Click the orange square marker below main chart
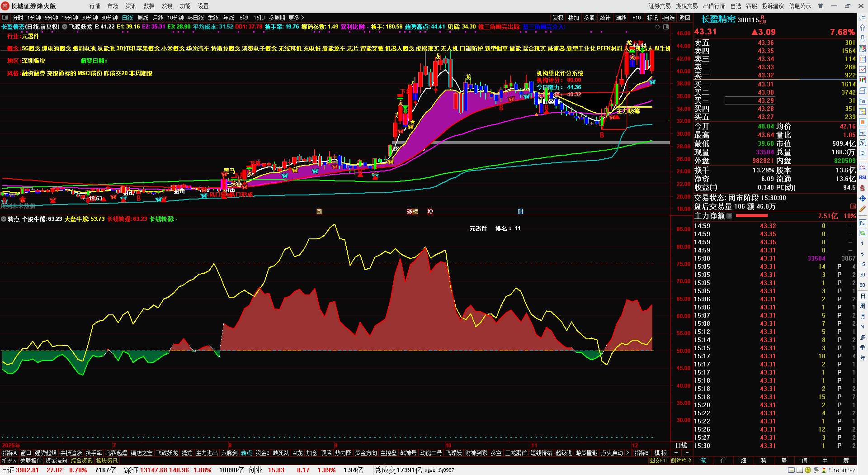The height and width of the screenshot is (475, 868). coord(319,212)
